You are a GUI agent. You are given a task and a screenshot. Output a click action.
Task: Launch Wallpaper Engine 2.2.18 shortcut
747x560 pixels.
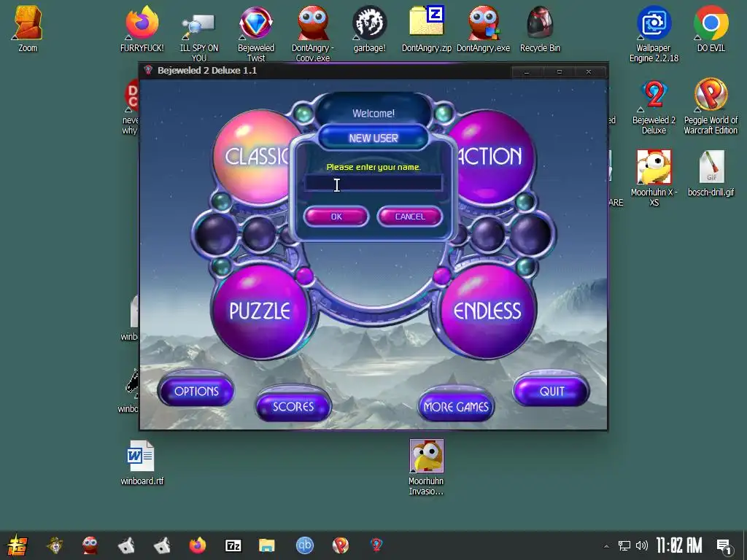click(x=654, y=34)
